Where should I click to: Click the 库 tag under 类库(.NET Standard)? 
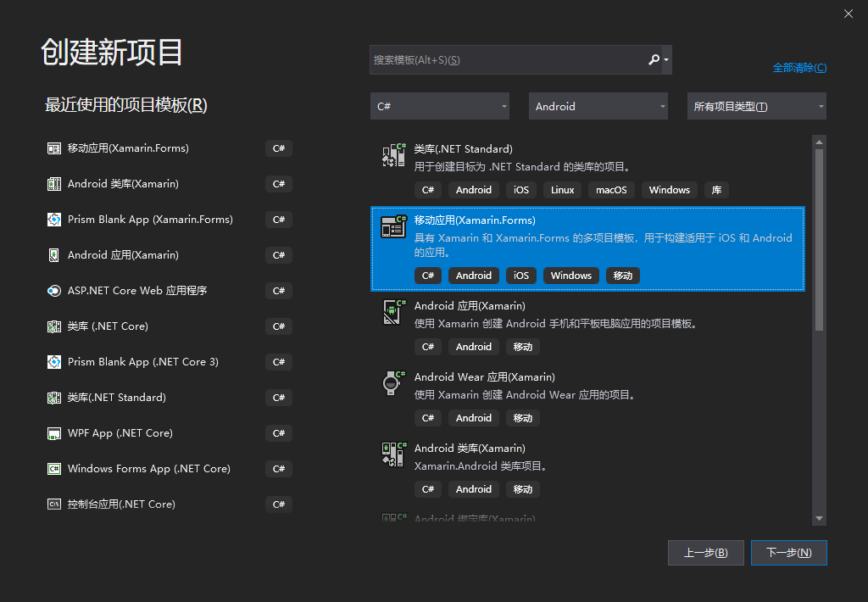tap(716, 190)
